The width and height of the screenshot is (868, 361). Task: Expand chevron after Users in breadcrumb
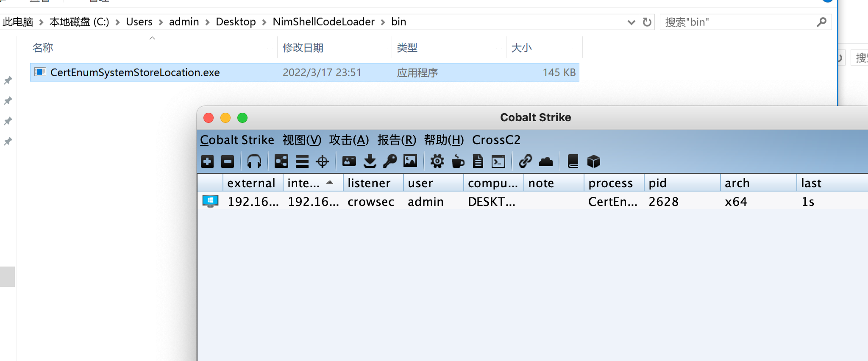pyautogui.click(x=161, y=22)
